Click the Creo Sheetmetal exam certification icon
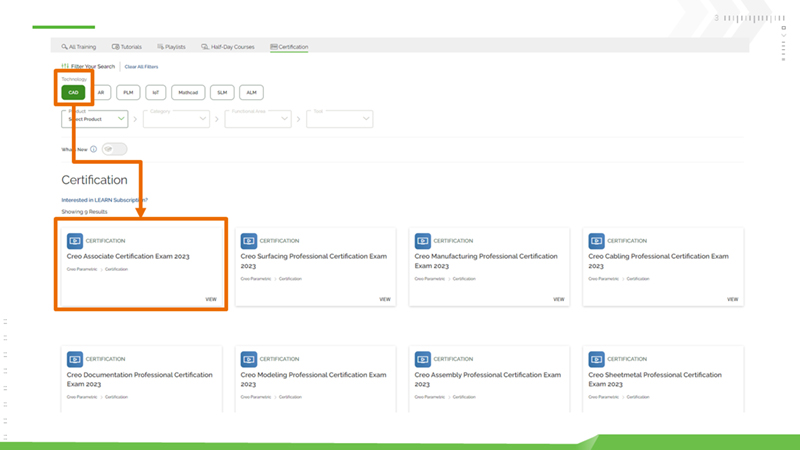This screenshot has width=800, height=450. [x=597, y=359]
